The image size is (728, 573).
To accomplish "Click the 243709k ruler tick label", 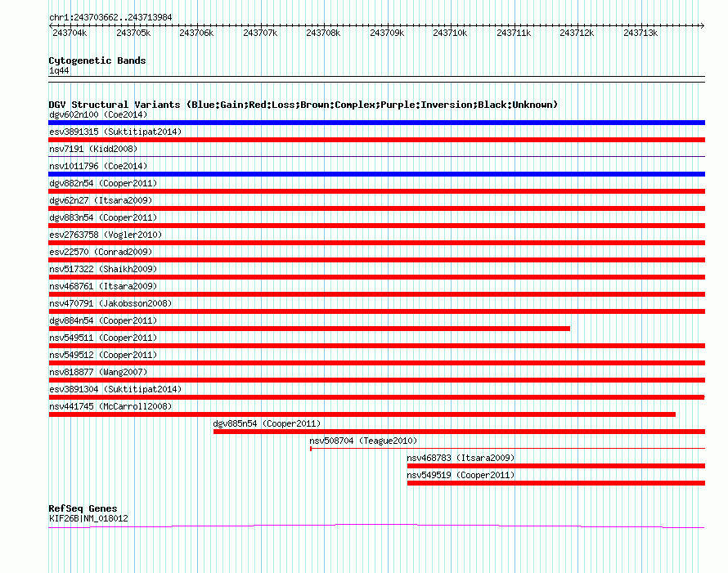I will [x=387, y=33].
